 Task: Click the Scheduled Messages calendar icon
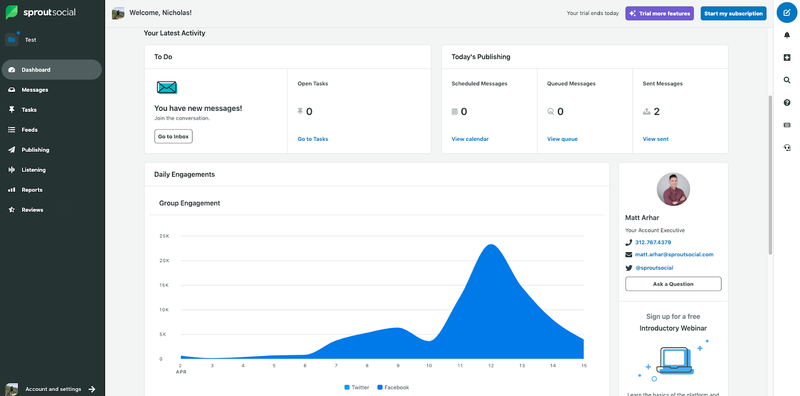pos(455,111)
